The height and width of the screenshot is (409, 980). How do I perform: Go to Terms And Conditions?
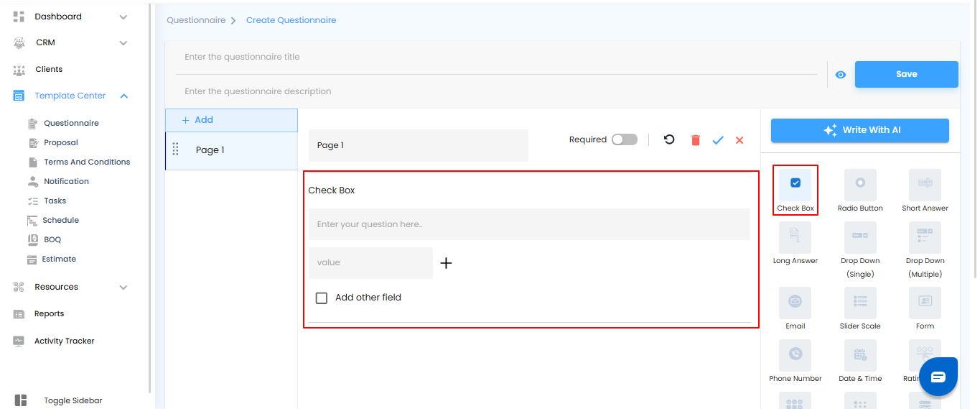point(87,162)
